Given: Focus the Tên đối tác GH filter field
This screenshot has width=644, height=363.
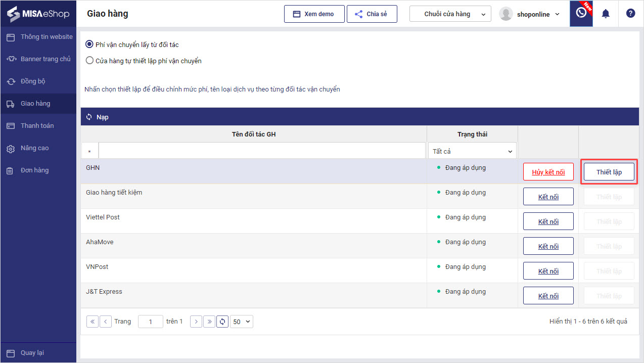Looking at the screenshot, I should pyautogui.click(x=262, y=151).
